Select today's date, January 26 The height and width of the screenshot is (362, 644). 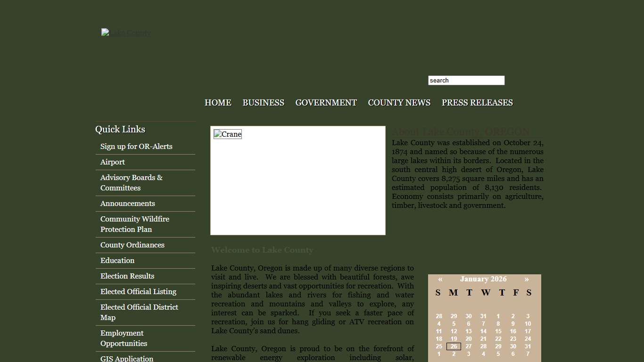[454, 346]
